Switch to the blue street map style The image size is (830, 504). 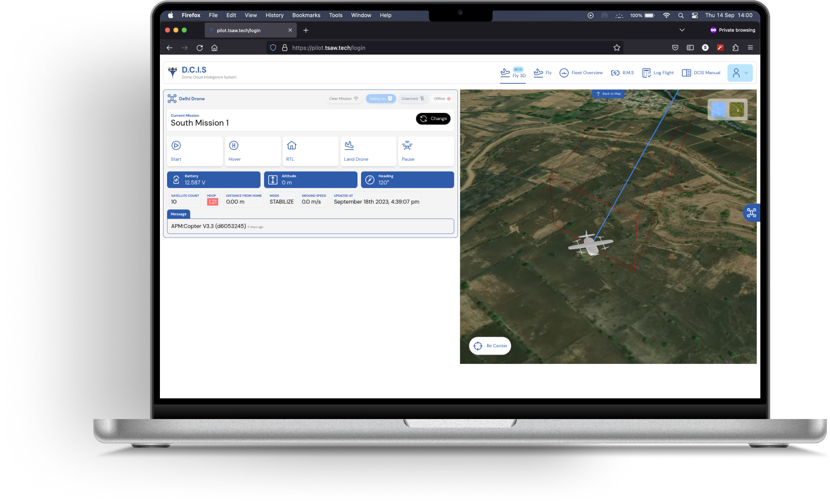coord(718,110)
